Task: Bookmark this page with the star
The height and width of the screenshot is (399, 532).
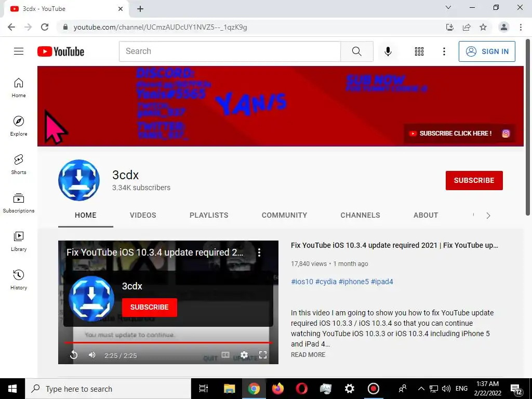Action: (x=483, y=27)
